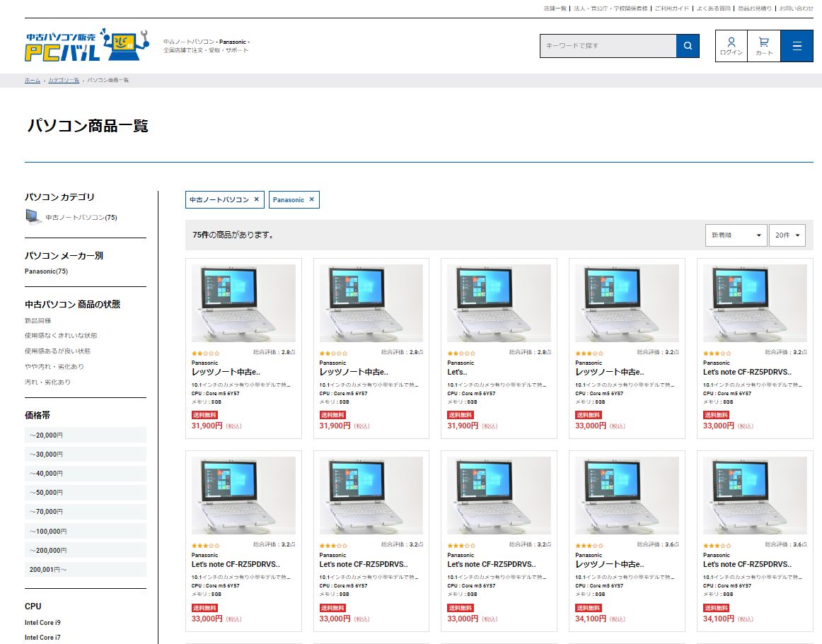Open よくある質問 in top menu

(x=713, y=8)
